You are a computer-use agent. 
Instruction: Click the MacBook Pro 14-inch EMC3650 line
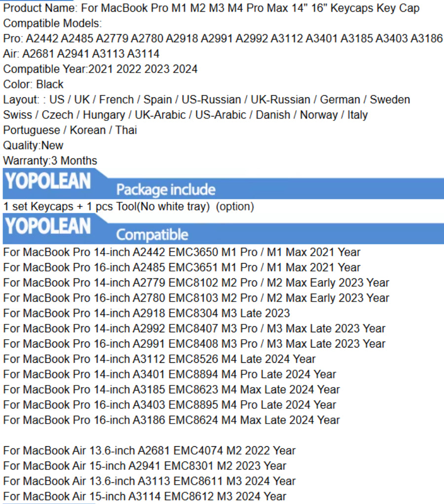[182, 252]
